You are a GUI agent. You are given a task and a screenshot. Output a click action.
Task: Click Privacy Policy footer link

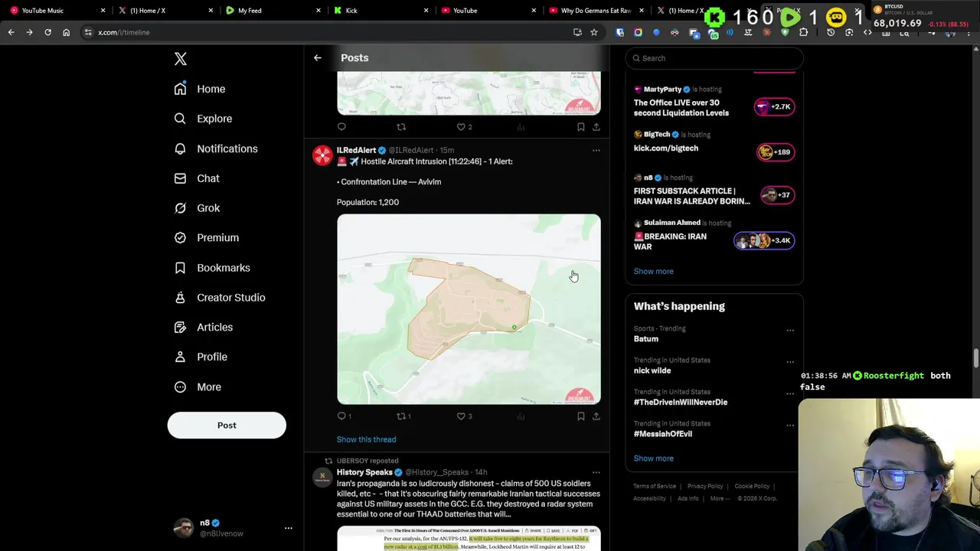click(705, 486)
